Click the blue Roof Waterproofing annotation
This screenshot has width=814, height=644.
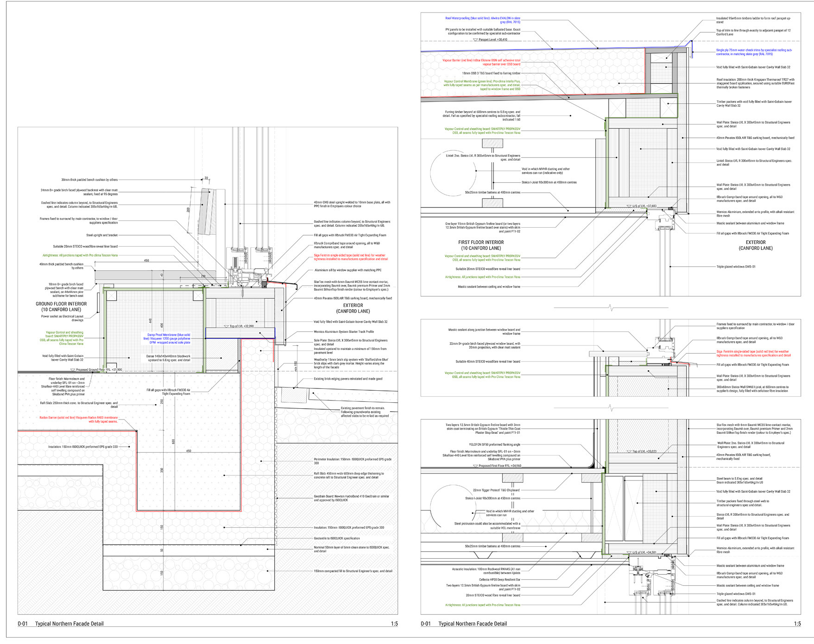pos(483,20)
